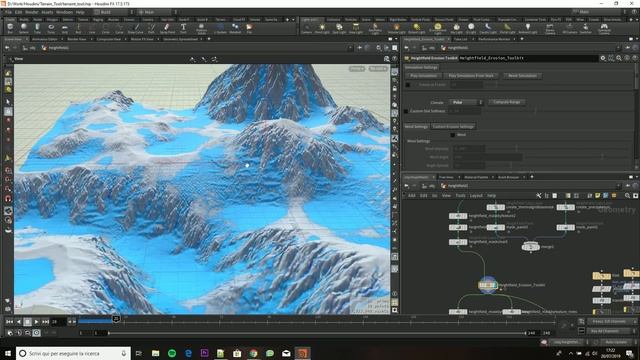Select the Grid shelf tool
Screen dimensions: 640x360
(x=65, y=28)
